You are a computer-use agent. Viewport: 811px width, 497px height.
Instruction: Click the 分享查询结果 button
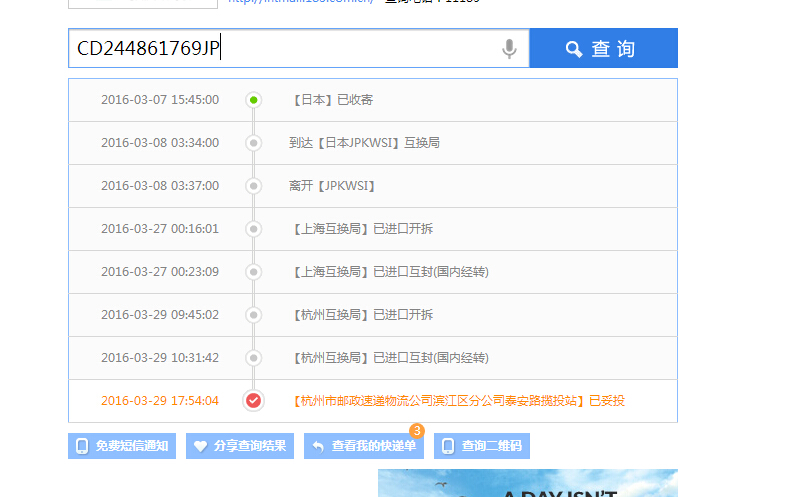pyautogui.click(x=240, y=446)
